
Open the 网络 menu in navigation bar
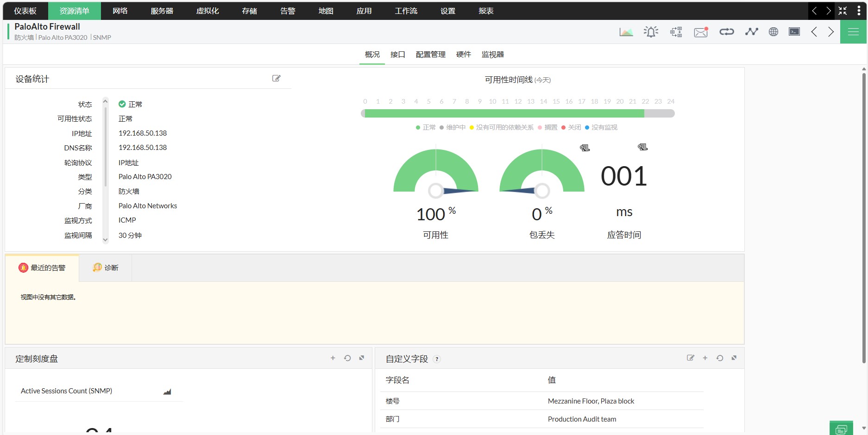tap(120, 10)
